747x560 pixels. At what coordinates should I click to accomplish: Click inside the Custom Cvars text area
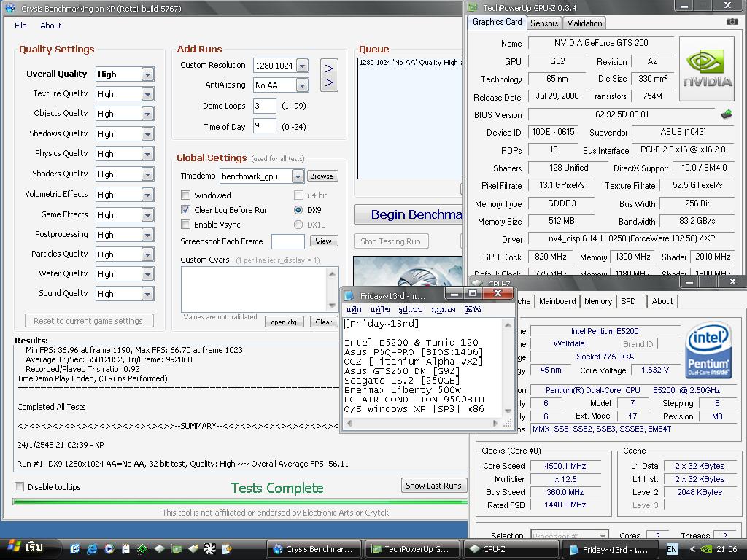coord(255,289)
